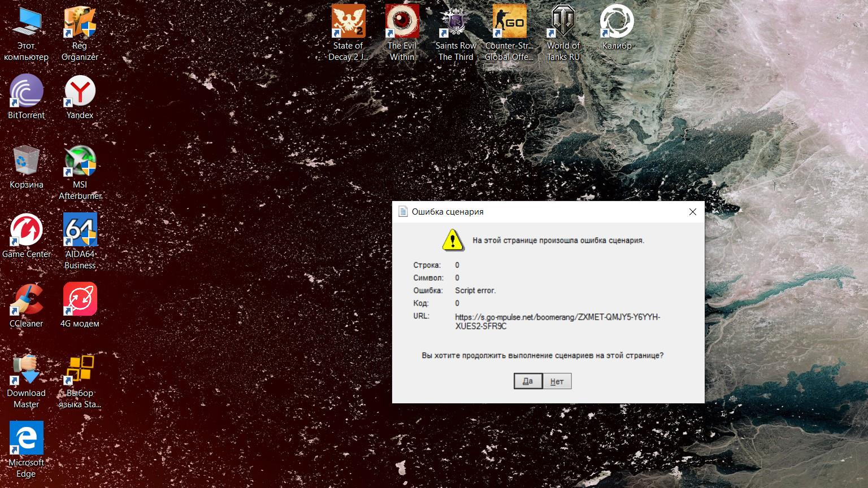
Task: Select the Выбор языка shortcut icon
Action: click(80, 381)
